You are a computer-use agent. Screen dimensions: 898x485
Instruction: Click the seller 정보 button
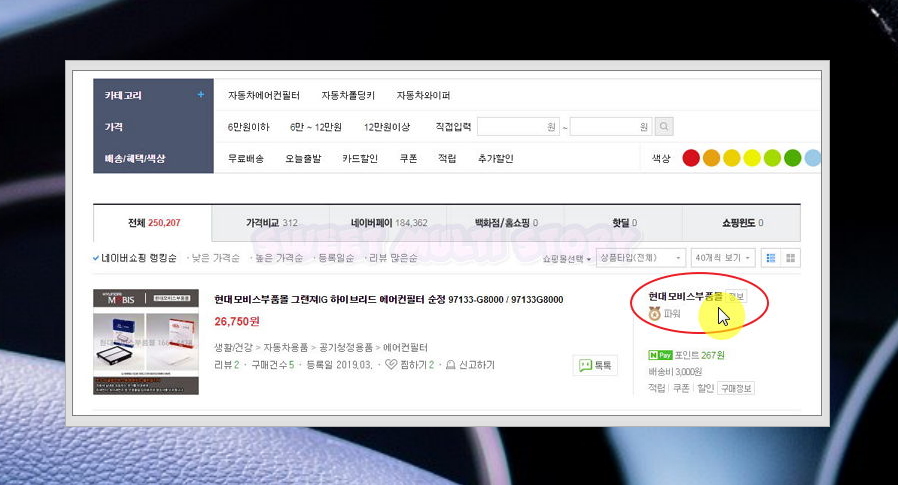pos(736,297)
